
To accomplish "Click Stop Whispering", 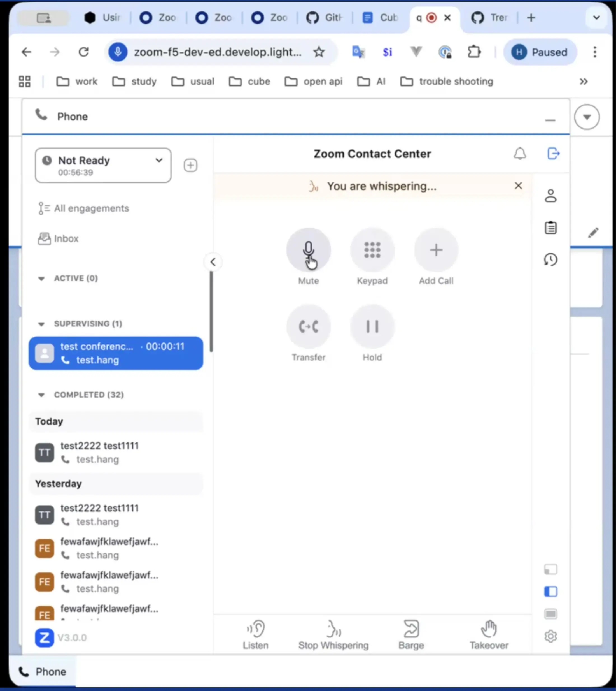I will tap(333, 635).
